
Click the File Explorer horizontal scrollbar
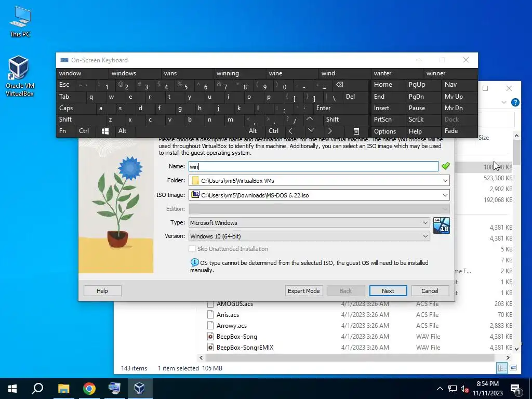[350, 357]
